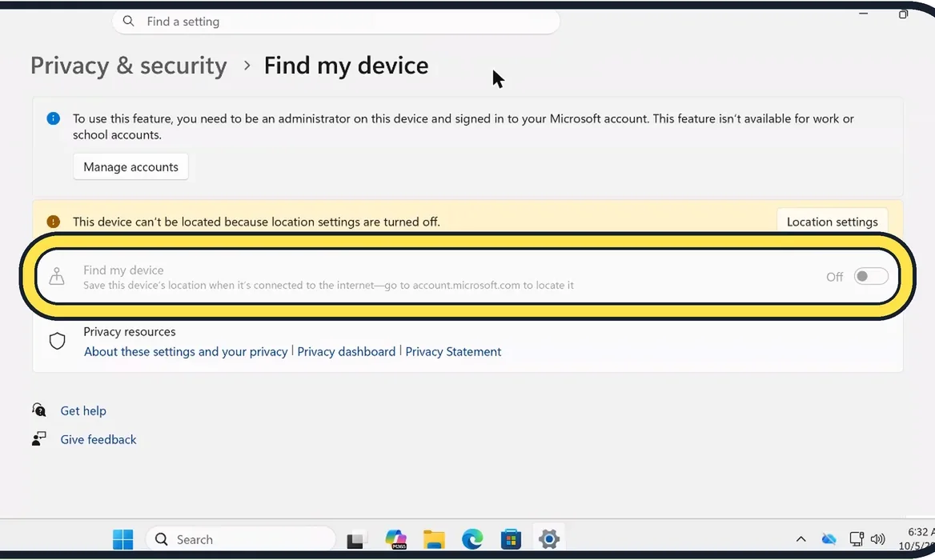Toggle the Find my device switch
Image resolution: width=935 pixels, height=560 pixels.
click(871, 277)
